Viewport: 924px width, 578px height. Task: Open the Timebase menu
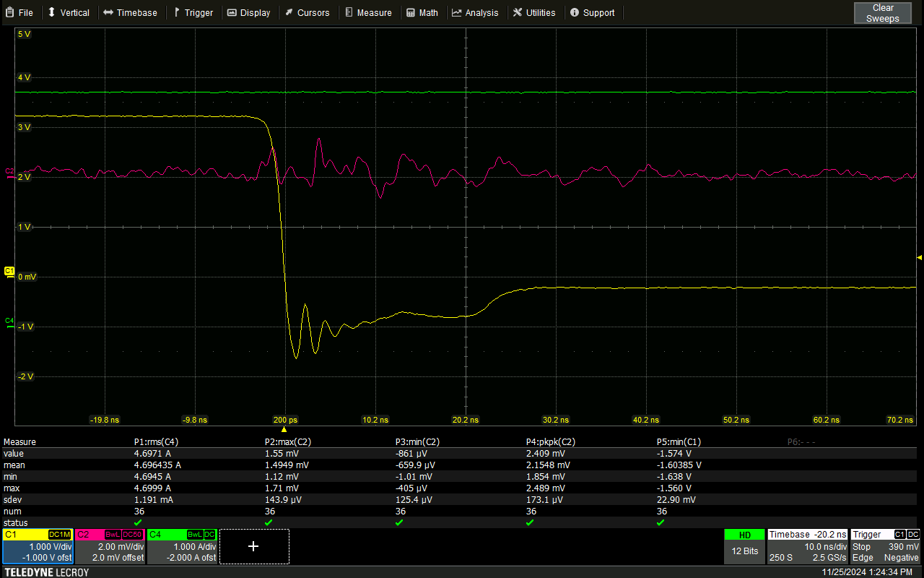[x=130, y=12]
